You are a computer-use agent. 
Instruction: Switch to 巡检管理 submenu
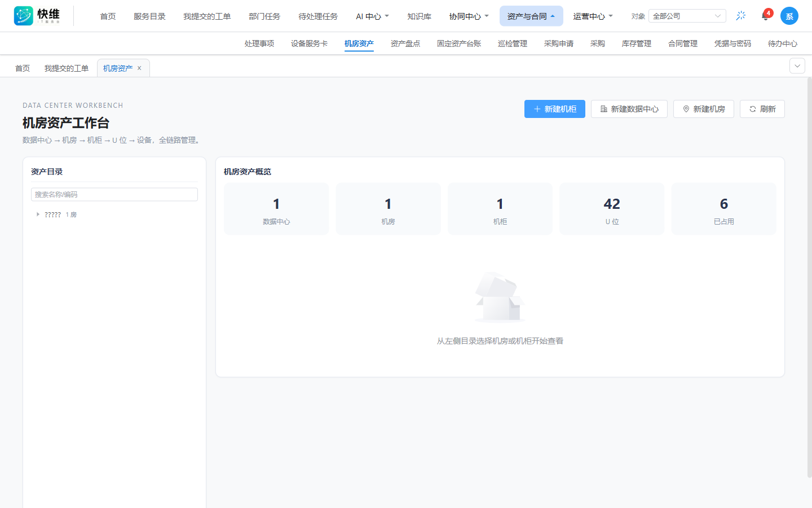[513, 43]
